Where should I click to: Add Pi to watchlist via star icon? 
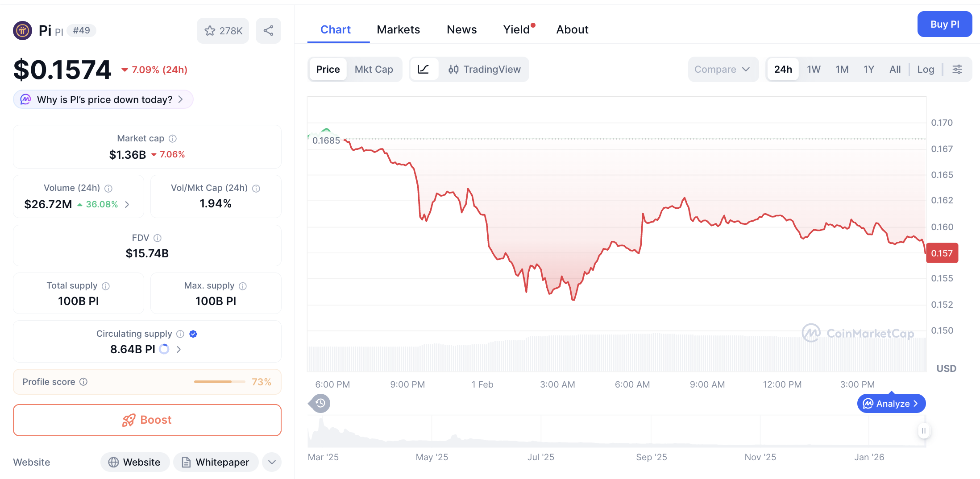pyautogui.click(x=210, y=30)
